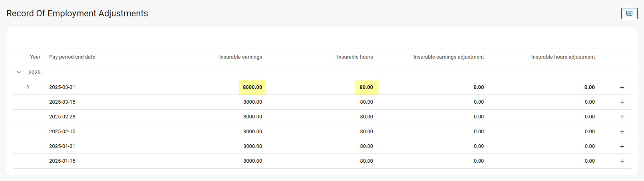Click Insurable hours adjustment column header
The width and height of the screenshot is (644, 181).
point(563,57)
